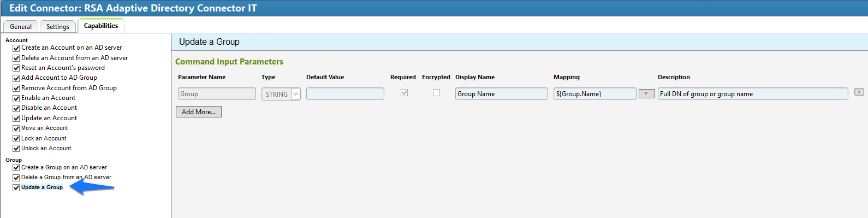The height and width of the screenshot is (218, 868).
Task: Toggle Move an Account checkbox
Action: coord(16,128)
